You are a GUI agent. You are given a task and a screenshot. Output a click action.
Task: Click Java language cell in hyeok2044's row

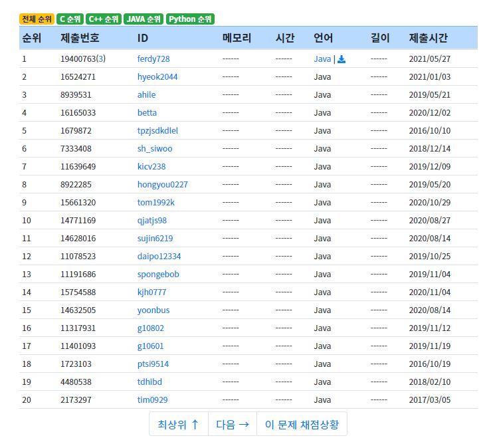click(322, 76)
